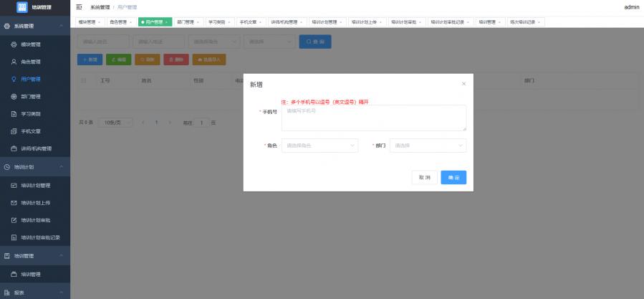Open 模块管理 from the sidebar
644x299 pixels.
pyautogui.click(x=31, y=44)
